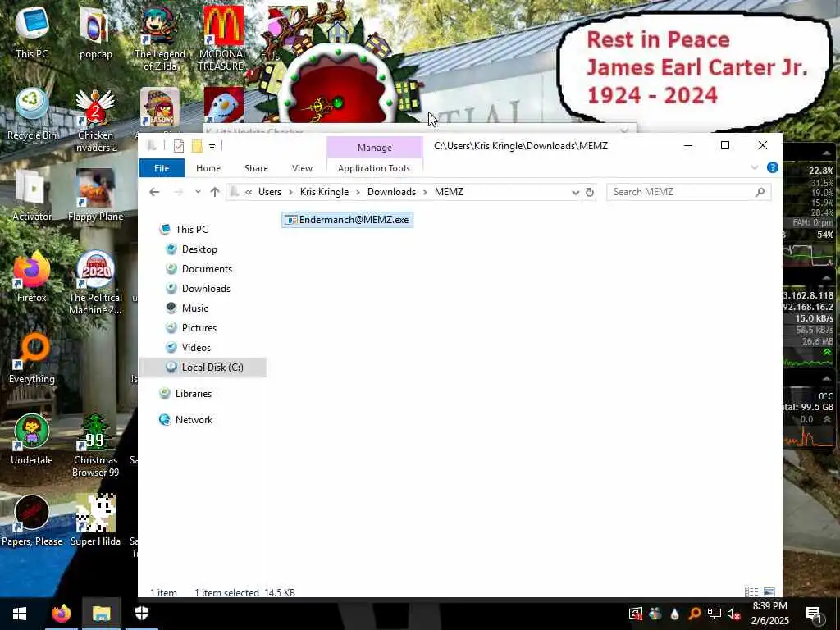Screen dimensions: 840x630
Task: Switch to the Home ribbon tab
Action: pyautogui.click(x=208, y=168)
